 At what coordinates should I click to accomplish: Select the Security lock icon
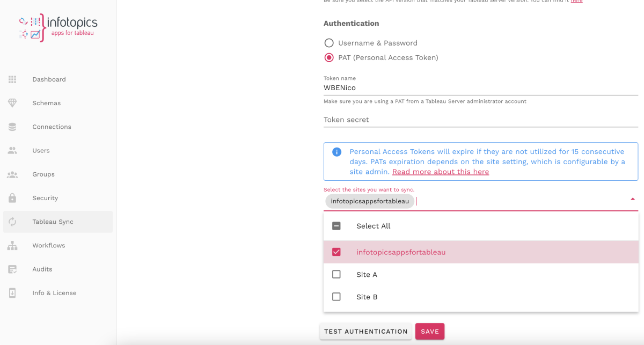(x=12, y=197)
